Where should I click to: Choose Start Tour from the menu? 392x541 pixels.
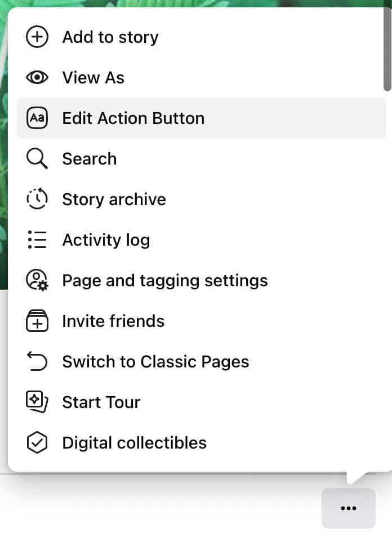pyautogui.click(x=101, y=402)
